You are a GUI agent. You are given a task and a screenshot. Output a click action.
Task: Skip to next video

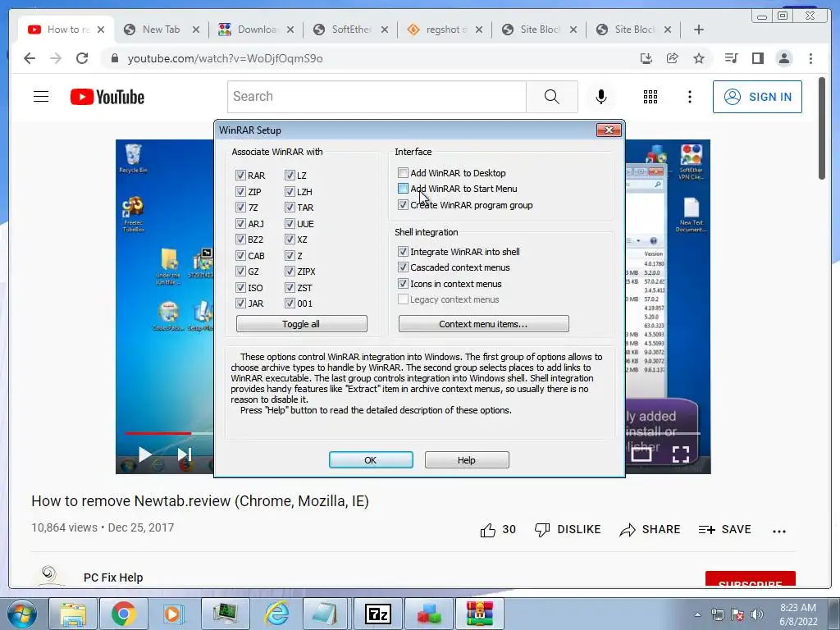pos(184,454)
